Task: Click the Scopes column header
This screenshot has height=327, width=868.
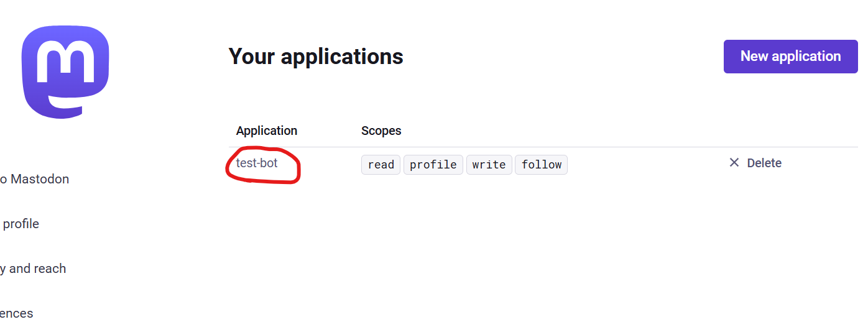Action: click(x=381, y=131)
